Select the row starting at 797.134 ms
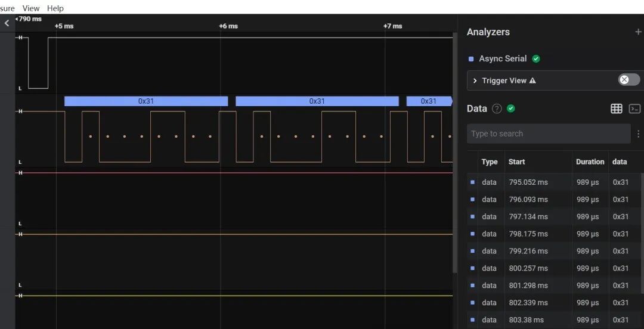Viewport: 644px width, 329px height. click(x=553, y=216)
